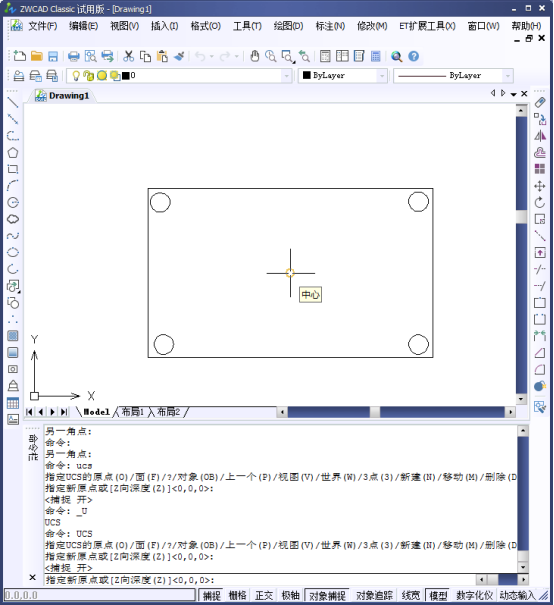554x605 pixels.
Task: Click the Open file folder icon
Action: click(37, 56)
